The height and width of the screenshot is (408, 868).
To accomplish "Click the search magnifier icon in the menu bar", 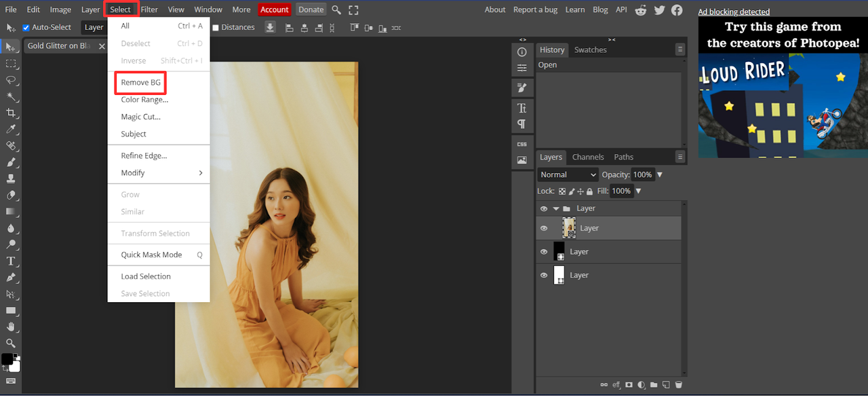I will click(x=336, y=10).
